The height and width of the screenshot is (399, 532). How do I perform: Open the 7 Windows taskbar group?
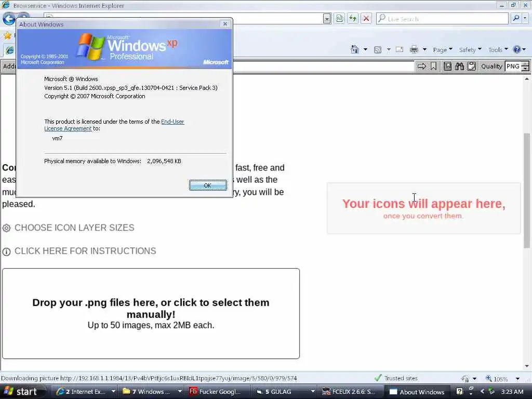(x=152, y=392)
